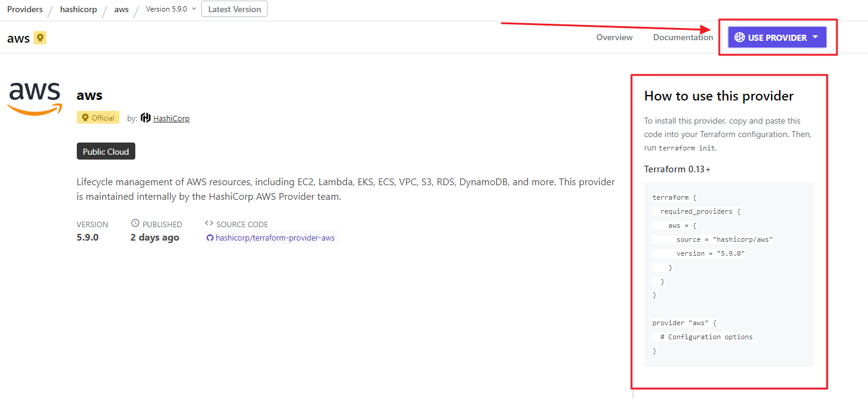Screen dimensions: 868x416
Task: Click the 'aws' title in header bar
Action: [x=18, y=38]
